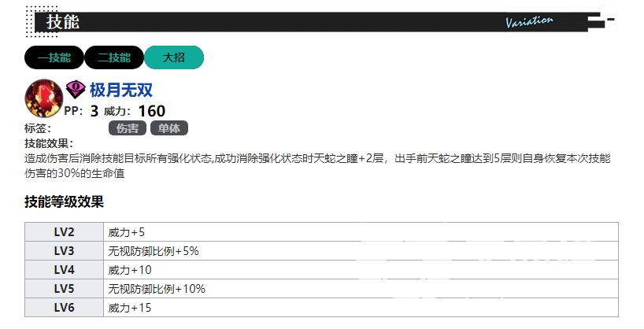This screenshot has height=329, width=644.
Task: Select the LV6 row label
Action: coord(65,308)
